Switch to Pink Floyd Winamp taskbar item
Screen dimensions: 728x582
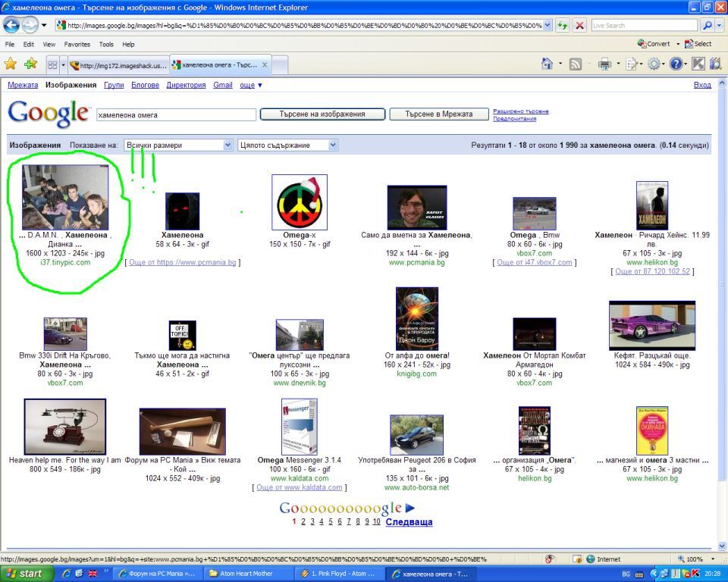tap(340, 574)
